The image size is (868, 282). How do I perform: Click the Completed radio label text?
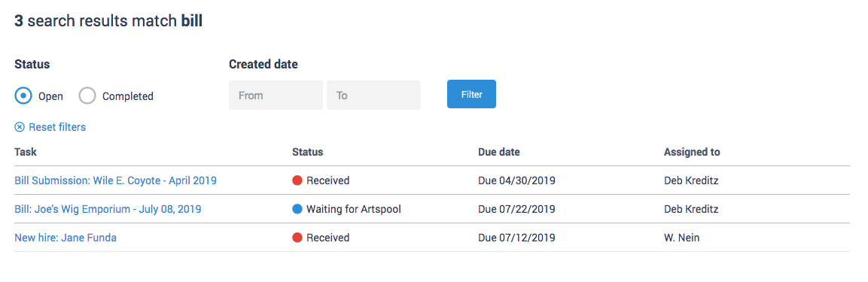tap(128, 96)
